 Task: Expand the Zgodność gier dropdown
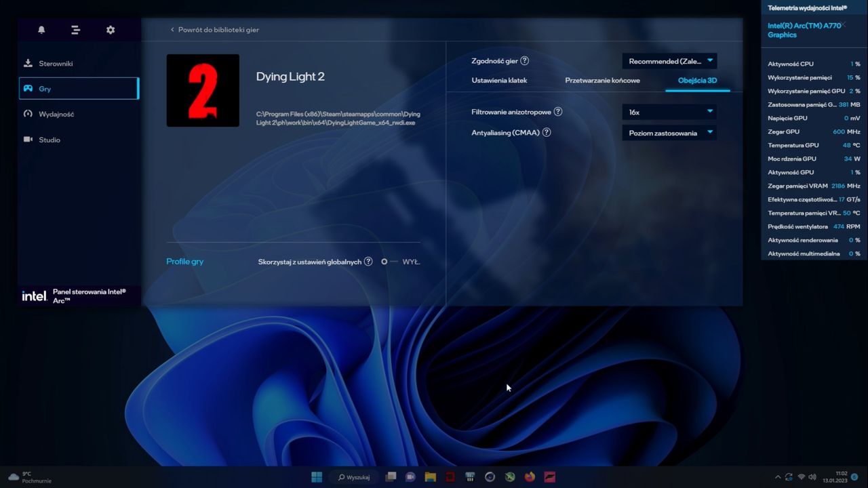(669, 61)
